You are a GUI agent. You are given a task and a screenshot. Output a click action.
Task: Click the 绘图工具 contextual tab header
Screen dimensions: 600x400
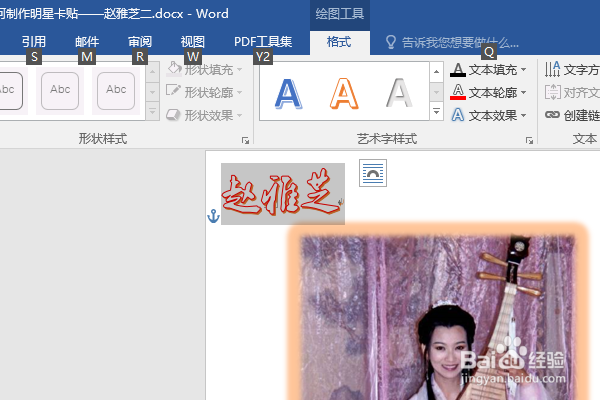coord(340,14)
